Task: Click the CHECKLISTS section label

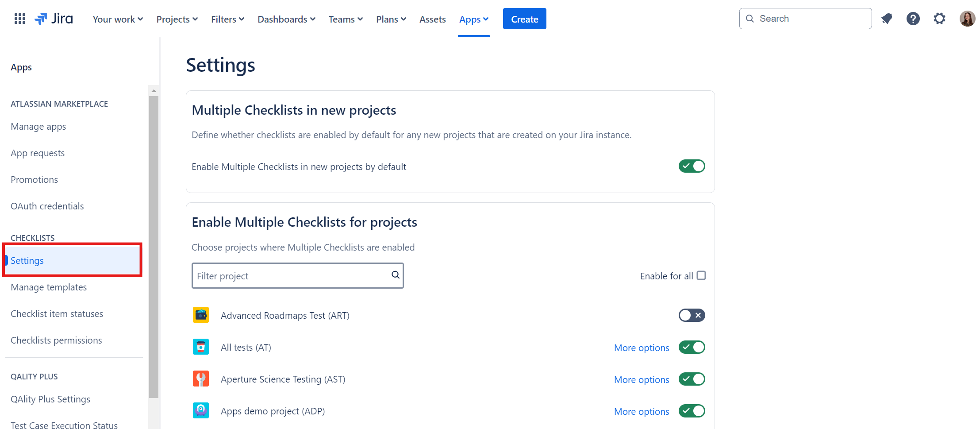Action: click(x=33, y=238)
